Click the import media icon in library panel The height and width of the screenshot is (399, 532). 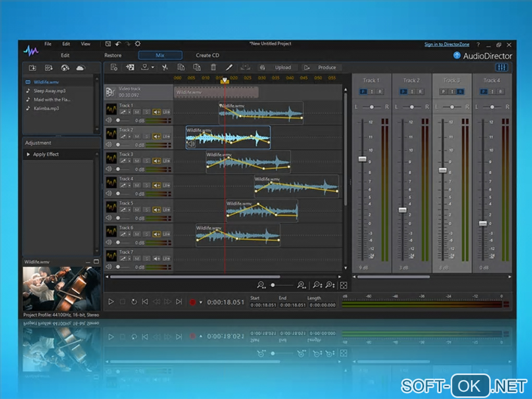[x=32, y=68]
